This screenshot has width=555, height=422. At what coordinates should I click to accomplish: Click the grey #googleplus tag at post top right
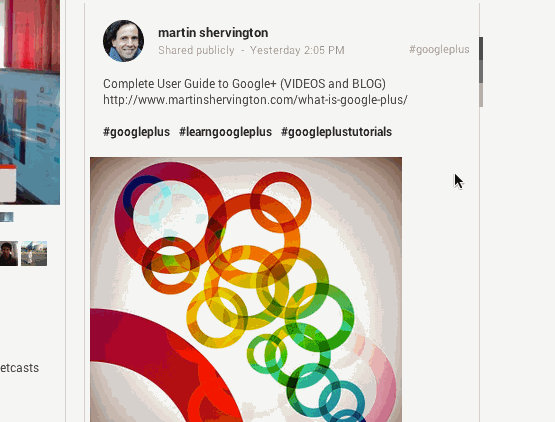439,49
